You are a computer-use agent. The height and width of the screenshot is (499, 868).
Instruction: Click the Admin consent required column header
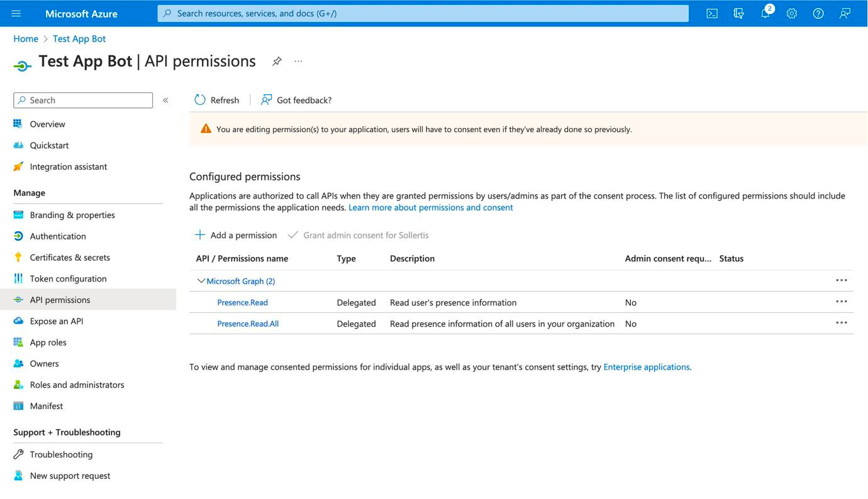(668, 258)
